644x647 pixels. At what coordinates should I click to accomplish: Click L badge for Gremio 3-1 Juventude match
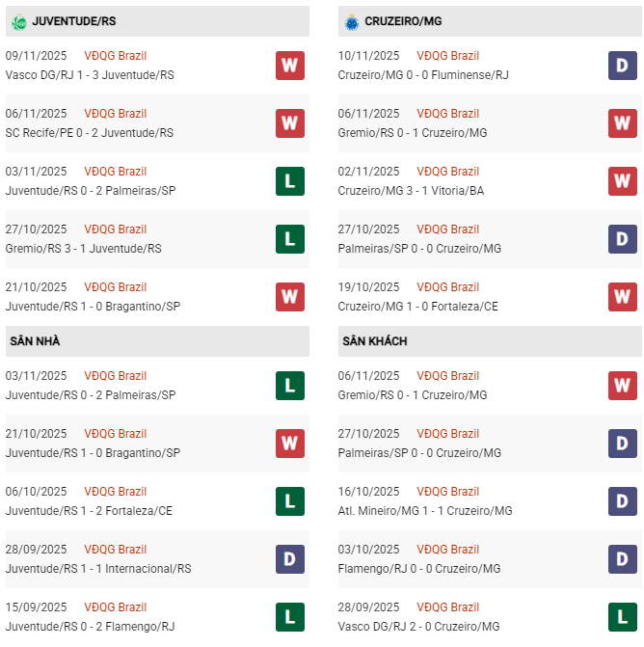click(x=289, y=239)
